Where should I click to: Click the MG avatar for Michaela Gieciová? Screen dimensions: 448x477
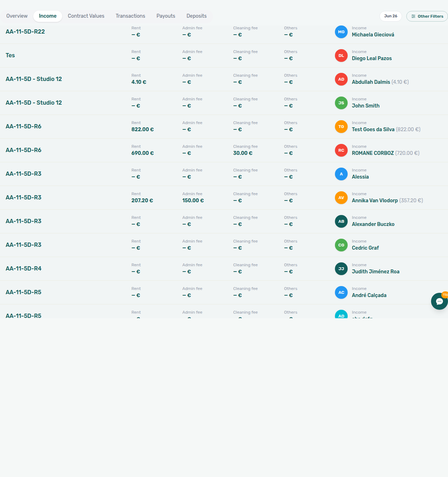click(341, 32)
